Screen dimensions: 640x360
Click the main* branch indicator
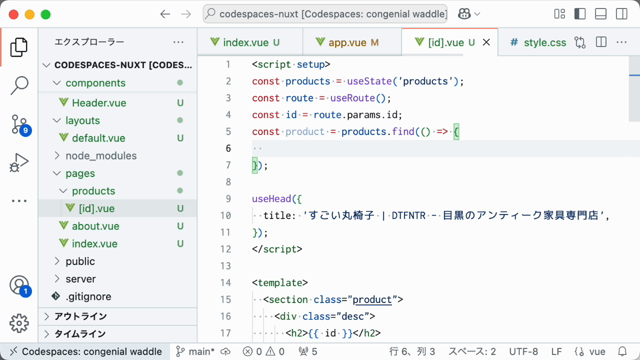click(x=195, y=351)
